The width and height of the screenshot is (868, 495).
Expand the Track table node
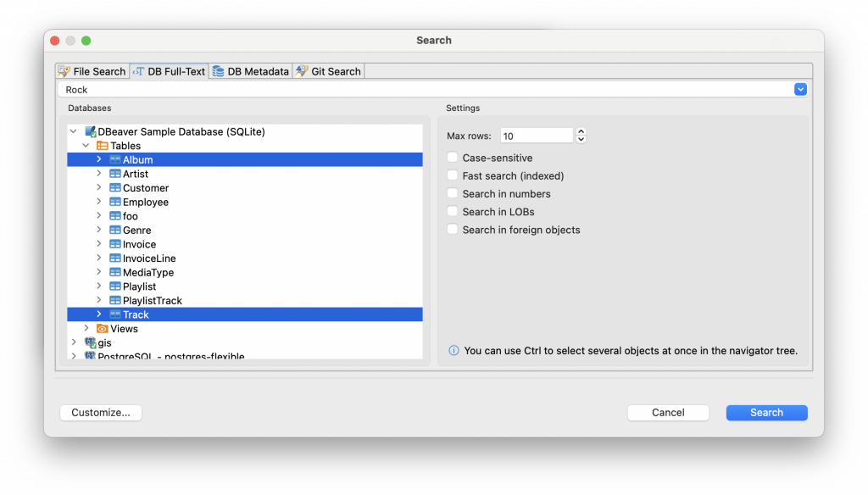point(99,314)
